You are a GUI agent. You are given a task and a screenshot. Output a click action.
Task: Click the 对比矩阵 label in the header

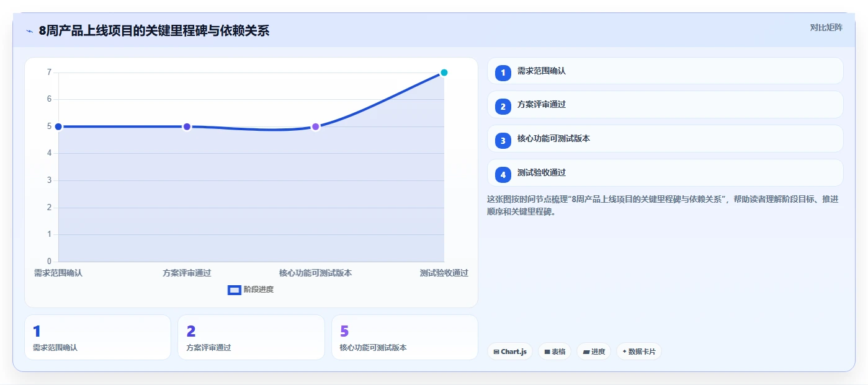pos(826,27)
